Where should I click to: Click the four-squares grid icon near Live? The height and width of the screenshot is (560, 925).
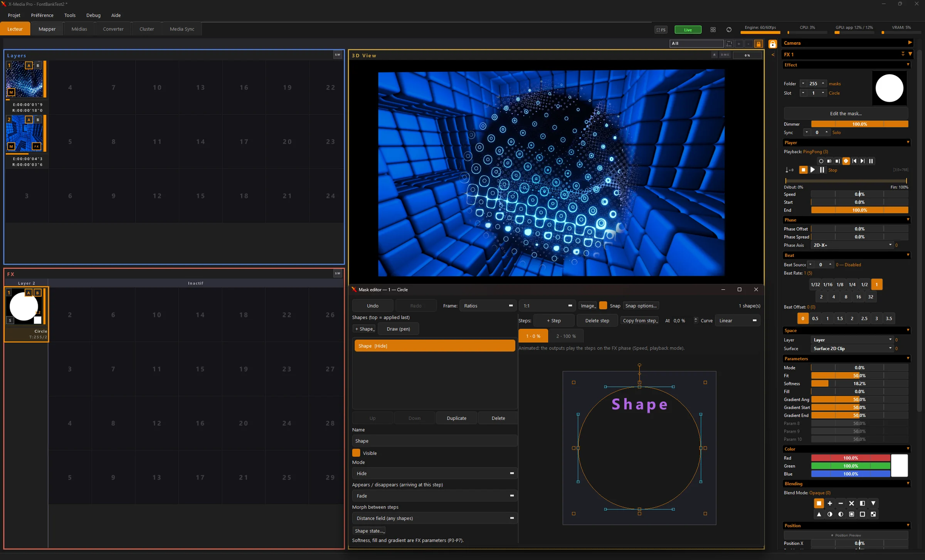click(x=713, y=30)
